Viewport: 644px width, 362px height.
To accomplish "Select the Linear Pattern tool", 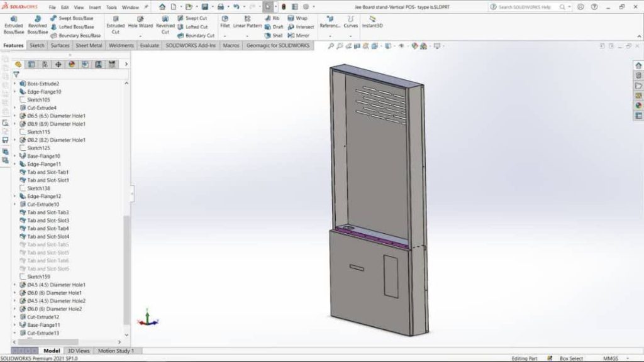I will tap(247, 22).
